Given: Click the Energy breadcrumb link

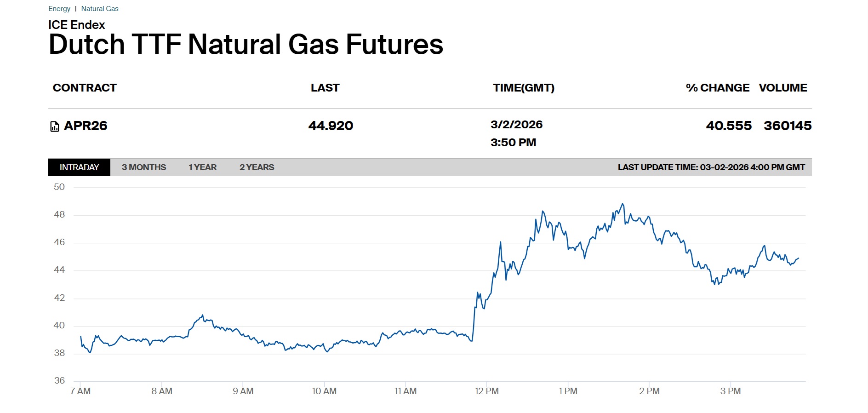Looking at the screenshot, I should tap(59, 9).
